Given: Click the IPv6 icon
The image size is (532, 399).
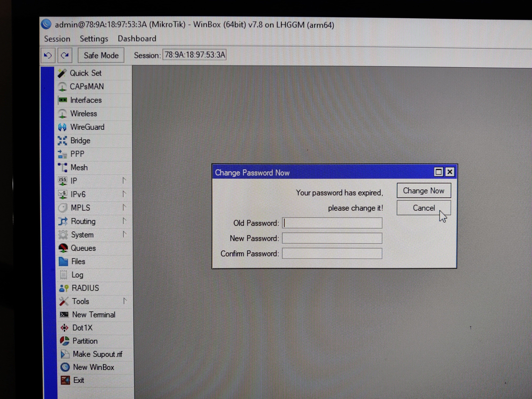Looking at the screenshot, I should click(63, 194).
